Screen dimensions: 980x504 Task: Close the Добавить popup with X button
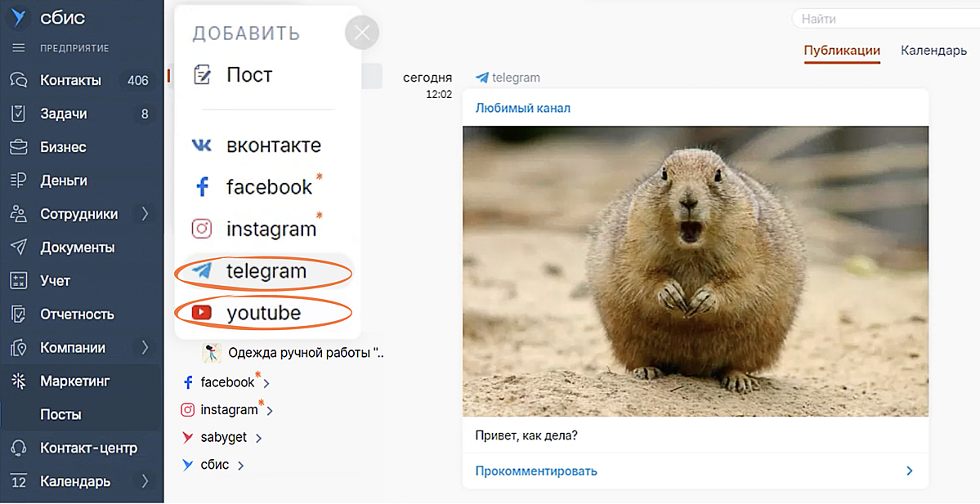click(362, 33)
